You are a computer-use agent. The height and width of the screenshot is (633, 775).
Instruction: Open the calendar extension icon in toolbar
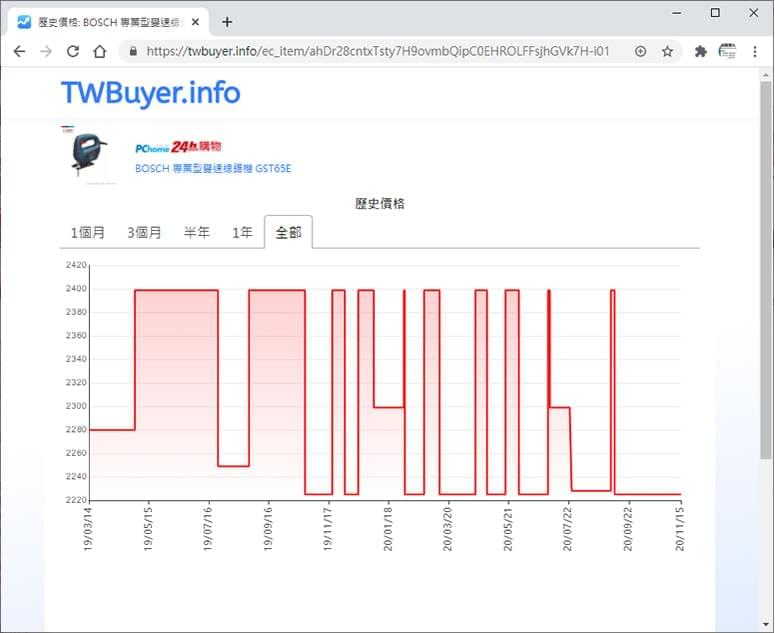pyautogui.click(x=727, y=51)
